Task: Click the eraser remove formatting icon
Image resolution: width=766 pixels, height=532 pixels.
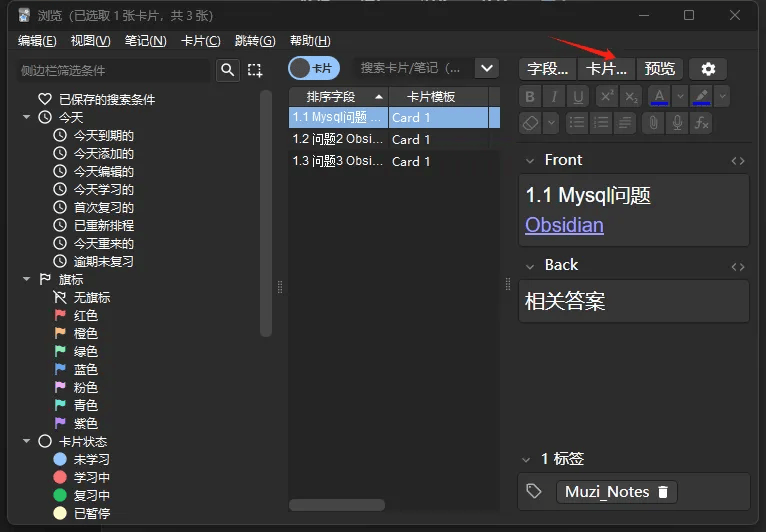Action: tap(531, 123)
